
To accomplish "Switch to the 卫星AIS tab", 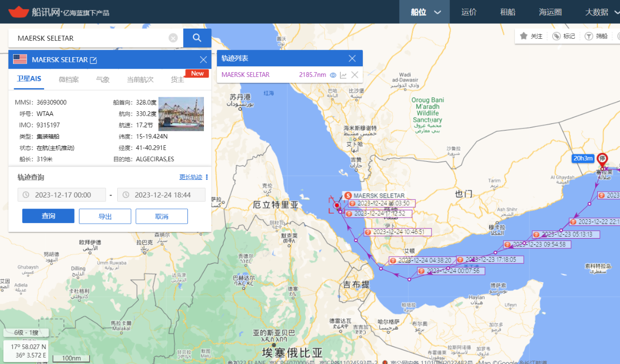I will [x=29, y=79].
